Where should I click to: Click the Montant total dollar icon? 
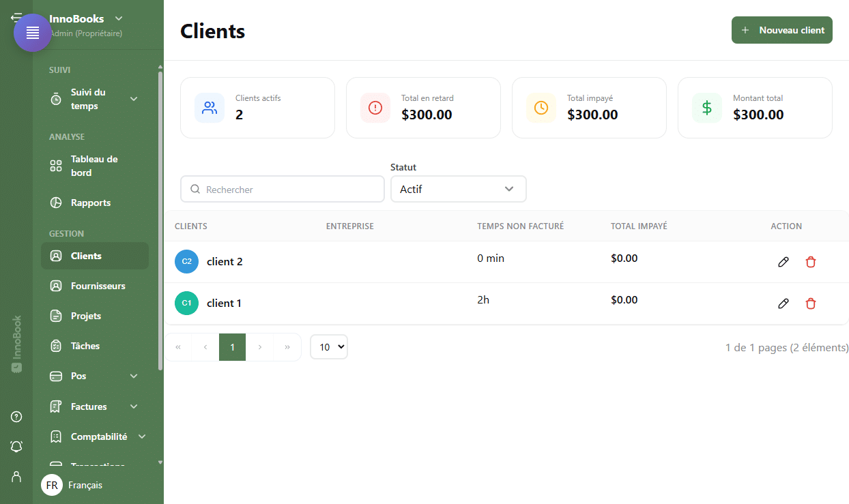707,108
